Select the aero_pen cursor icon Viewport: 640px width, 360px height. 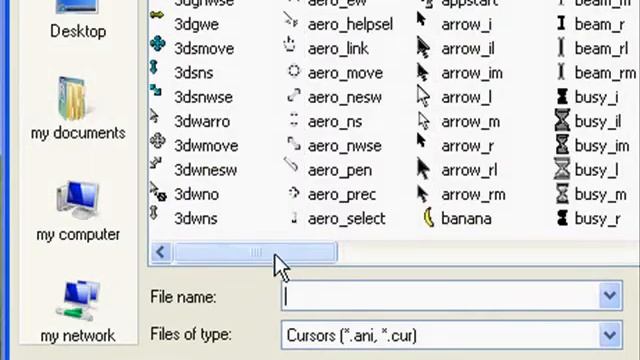(291, 164)
